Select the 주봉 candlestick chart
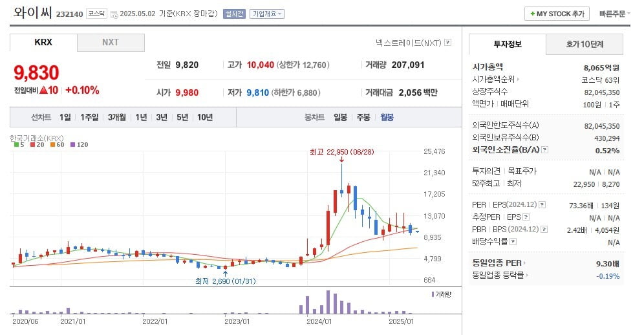The image size is (644, 335). (363, 117)
